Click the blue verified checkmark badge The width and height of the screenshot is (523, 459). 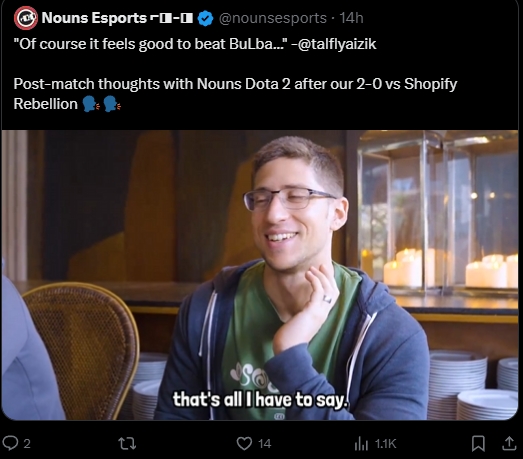click(x=205, y=18)
